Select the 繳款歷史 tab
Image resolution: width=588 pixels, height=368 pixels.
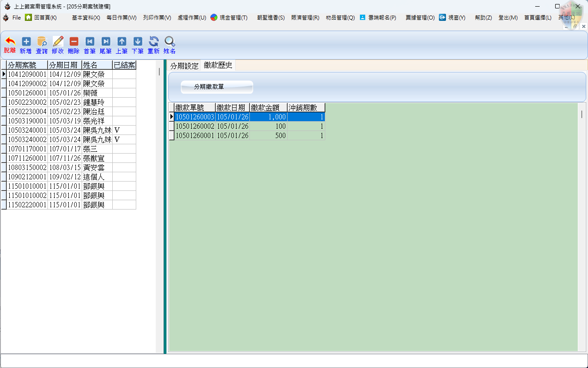218,65
